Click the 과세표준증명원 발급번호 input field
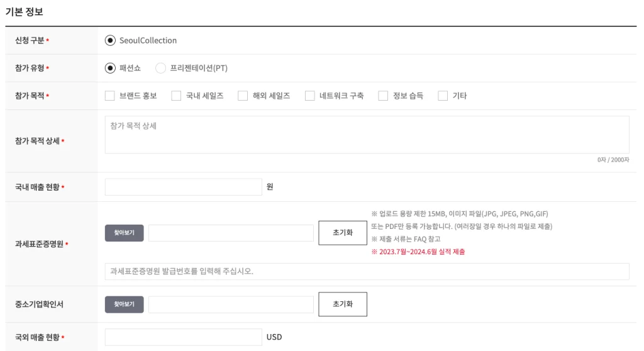 [x=367, y=271]
